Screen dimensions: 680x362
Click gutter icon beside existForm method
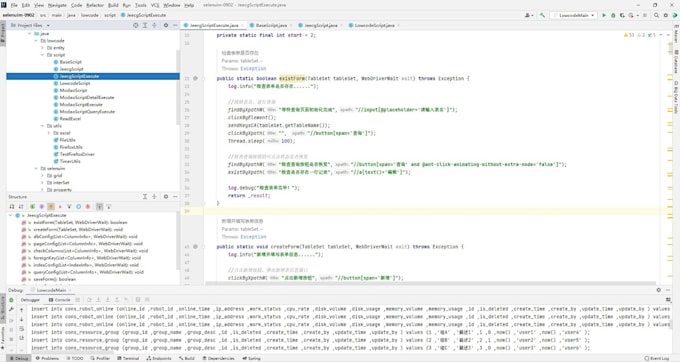[x=195, y=78]
